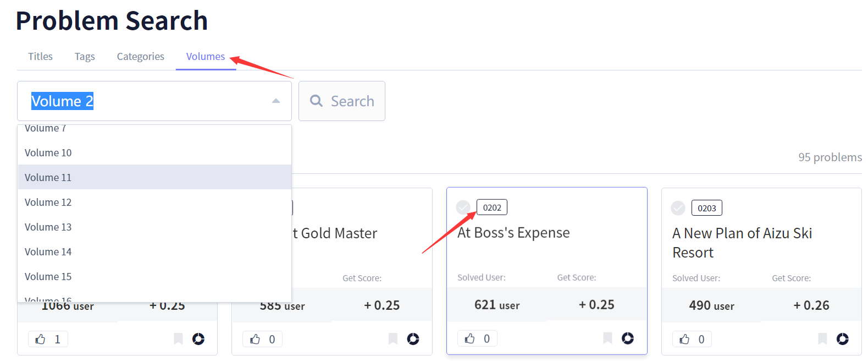Click thumbs-up on the Aizu Ski Resort card
This screenshot has height=361, width=868.
tap(684, 339)
